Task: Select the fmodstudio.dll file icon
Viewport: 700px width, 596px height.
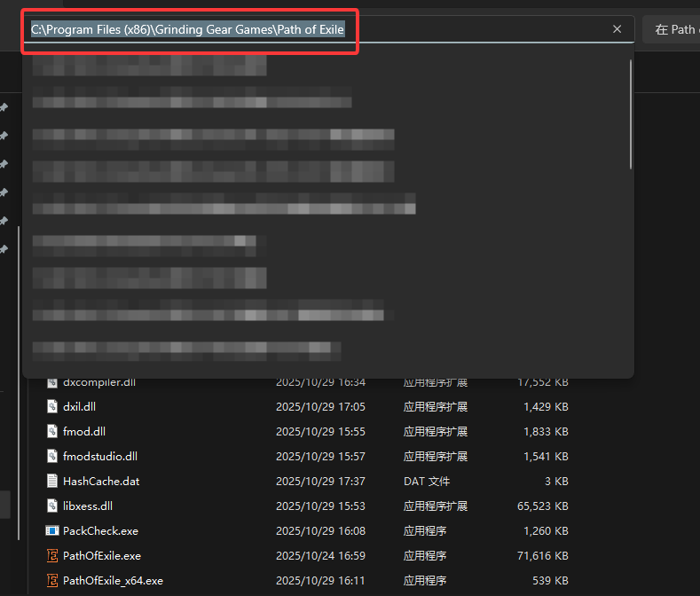Action: (52, 457)
